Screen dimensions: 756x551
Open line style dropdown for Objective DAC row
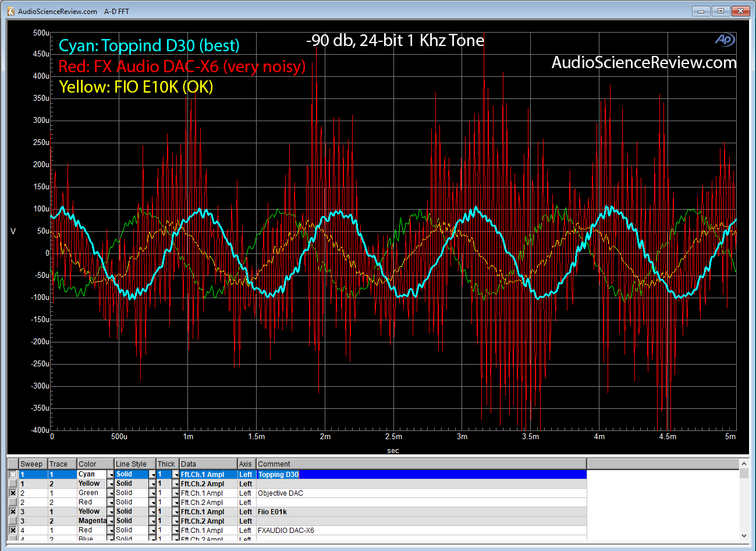point(152,493)
